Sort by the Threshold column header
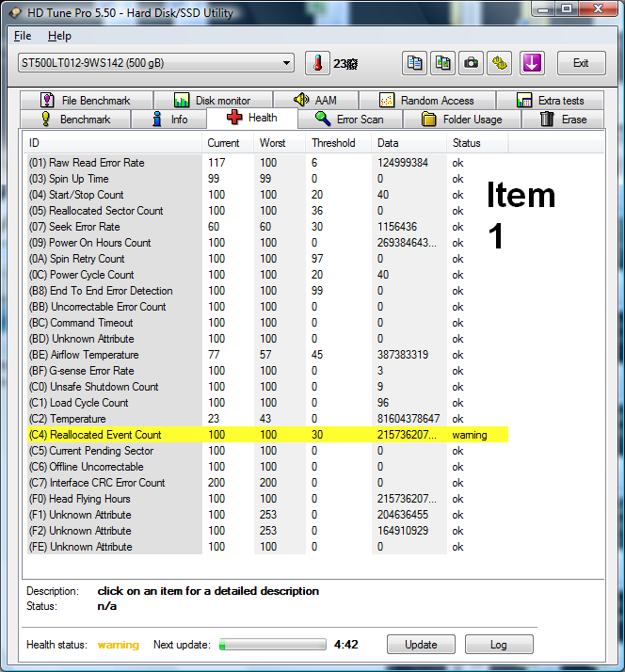This screenshot has width=625, height=672. coord(334,143)
